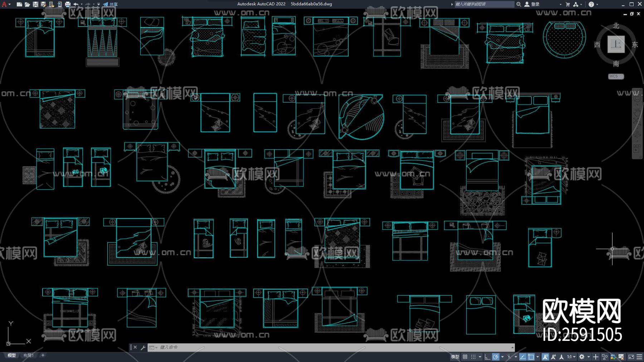Click the keyword search input field
This screenshot has width=644, height=362.
(x=484, y=4)
